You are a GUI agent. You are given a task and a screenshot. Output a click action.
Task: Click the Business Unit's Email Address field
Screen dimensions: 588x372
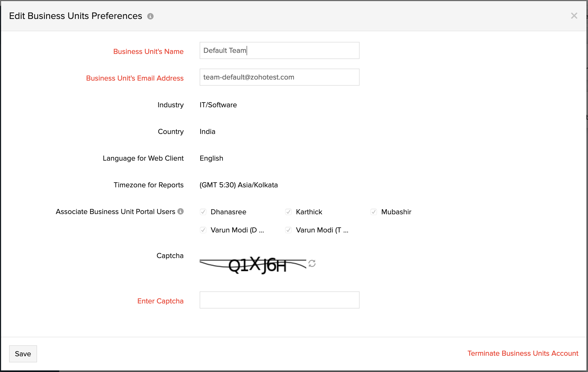pos(279,77)
